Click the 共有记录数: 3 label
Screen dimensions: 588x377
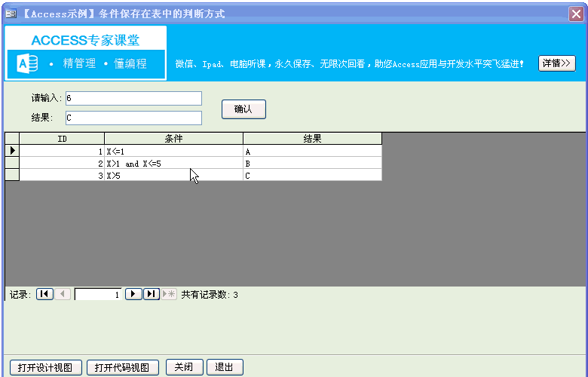click(x=210, y=295)
